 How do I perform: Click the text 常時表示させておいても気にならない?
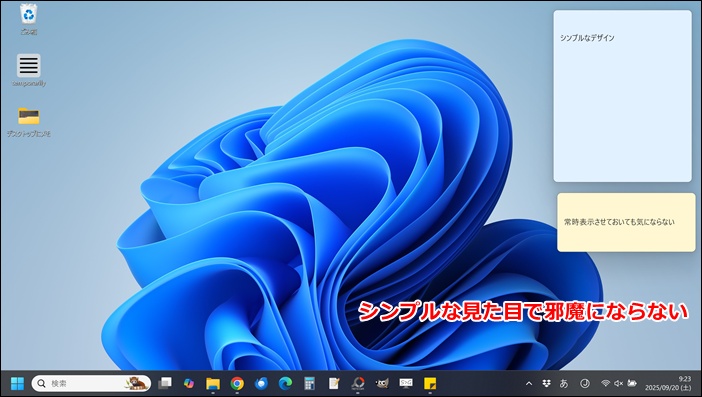[x=619, y=222]
